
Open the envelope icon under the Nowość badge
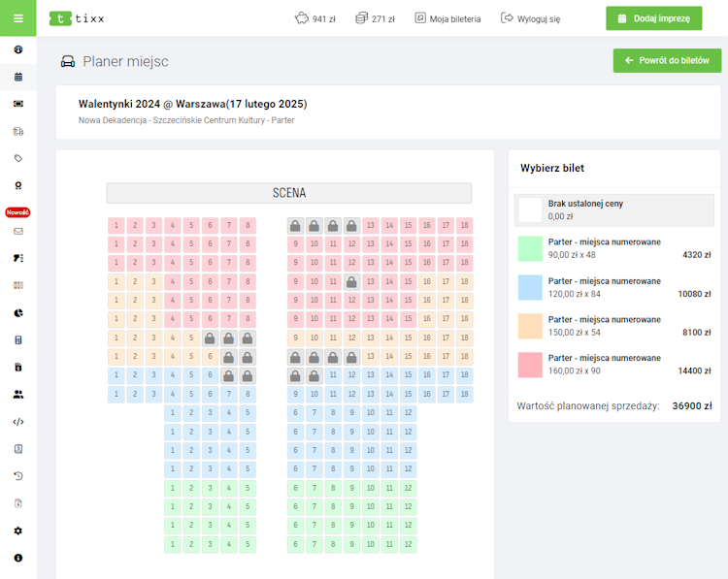18,232
